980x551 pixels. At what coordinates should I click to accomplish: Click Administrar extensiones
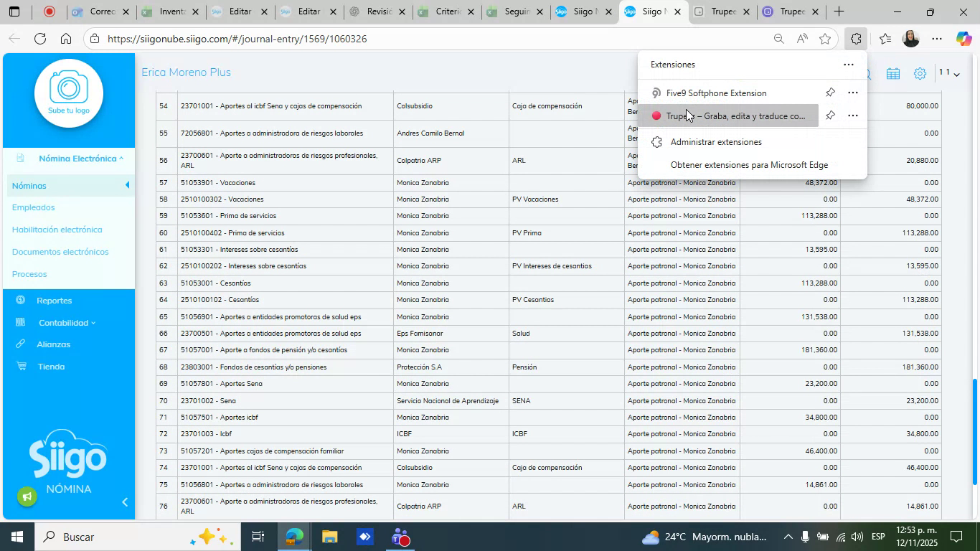coord(716,142)
